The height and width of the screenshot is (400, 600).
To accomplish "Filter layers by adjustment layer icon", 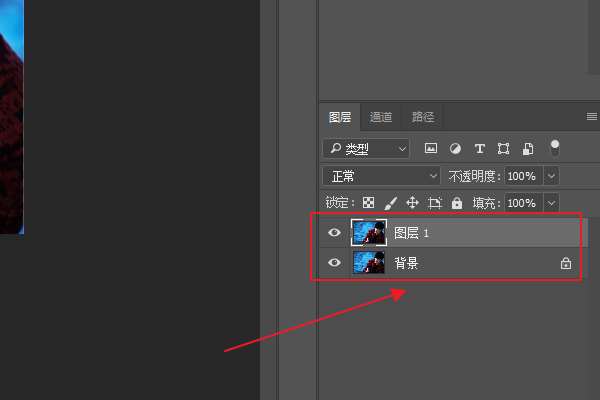I will (455, 149).
